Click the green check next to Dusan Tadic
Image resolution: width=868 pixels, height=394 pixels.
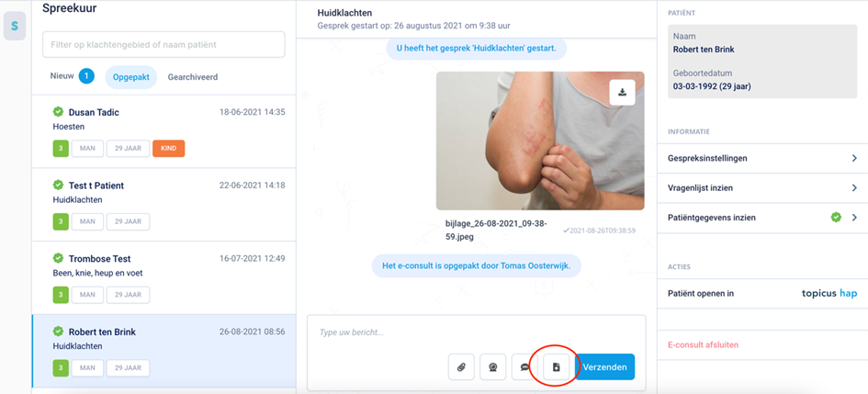58,112
